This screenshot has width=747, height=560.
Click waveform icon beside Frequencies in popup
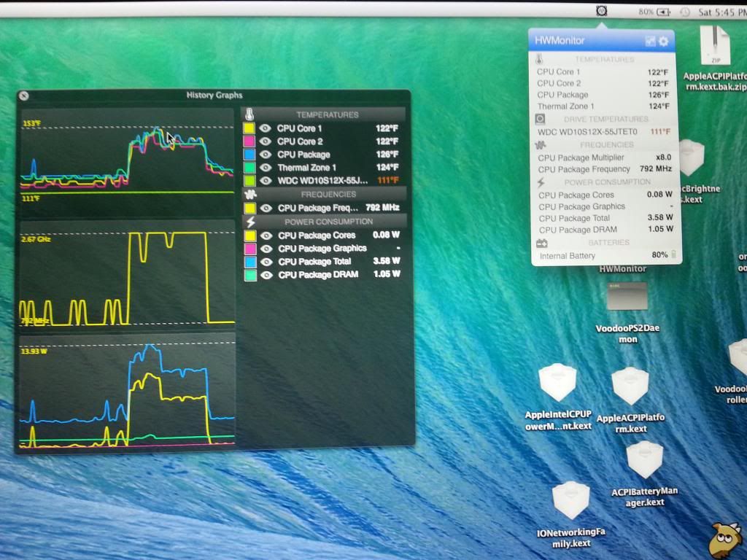click(x=541, y=145)
